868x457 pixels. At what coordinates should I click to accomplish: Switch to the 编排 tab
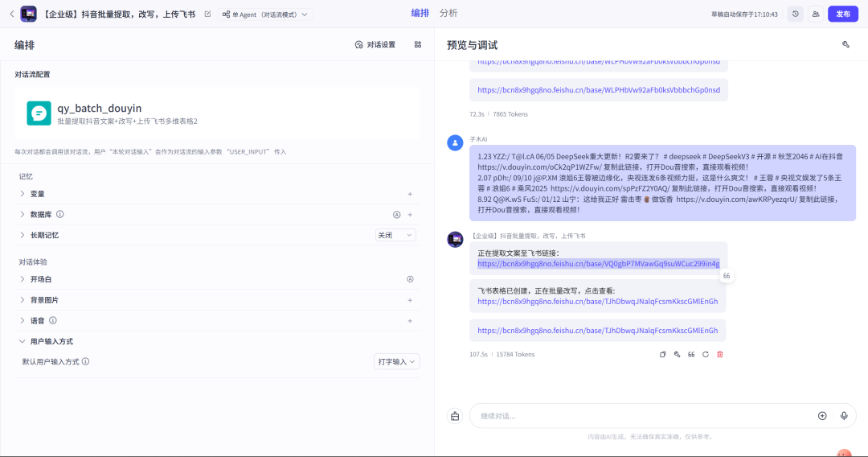click(x=420, y=14)
